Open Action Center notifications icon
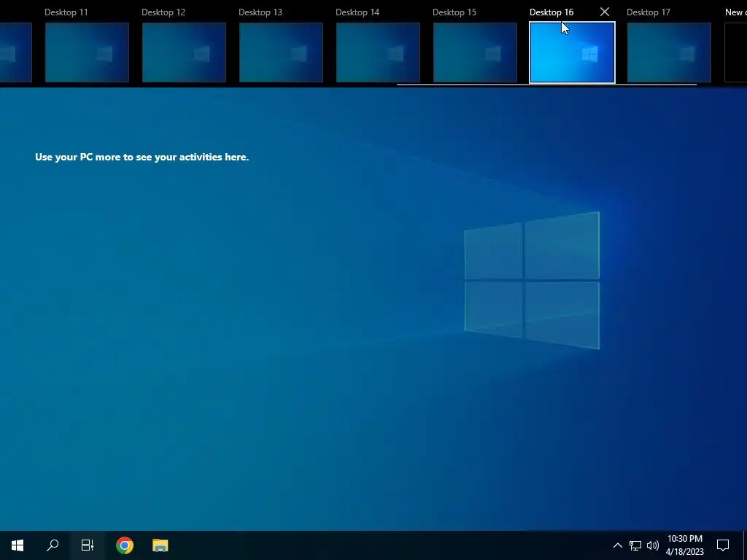 723,545
